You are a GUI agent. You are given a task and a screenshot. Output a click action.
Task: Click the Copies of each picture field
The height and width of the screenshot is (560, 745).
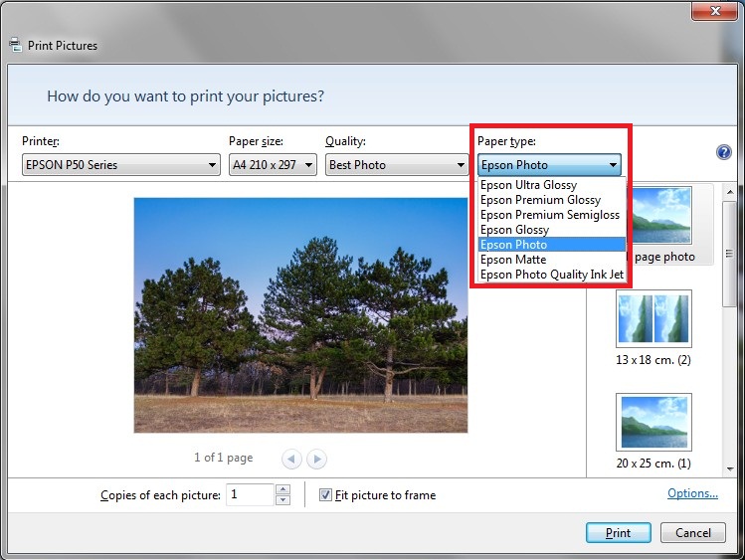(250, 494)
